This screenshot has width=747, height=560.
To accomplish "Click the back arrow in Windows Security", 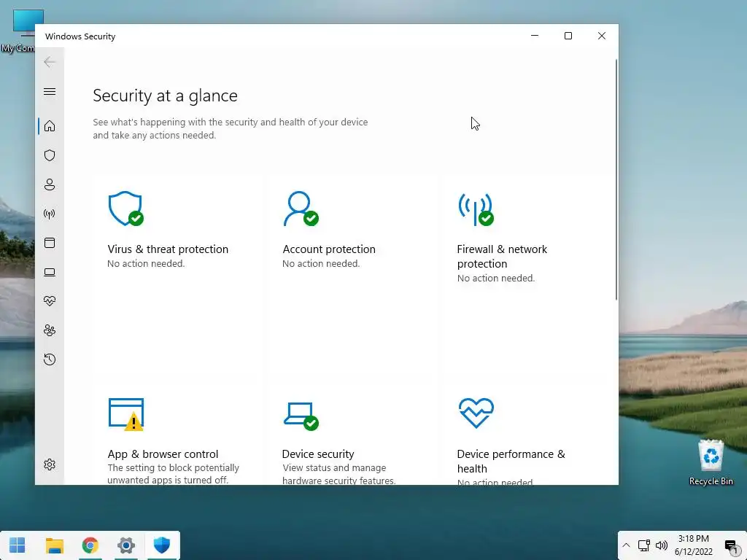I will coord(50,62).
